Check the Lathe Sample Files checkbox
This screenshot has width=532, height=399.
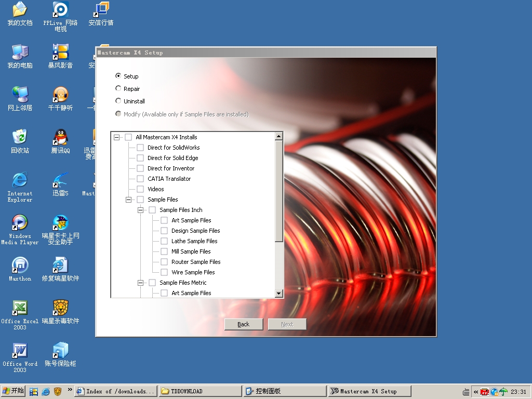click(x=164, y=241)
